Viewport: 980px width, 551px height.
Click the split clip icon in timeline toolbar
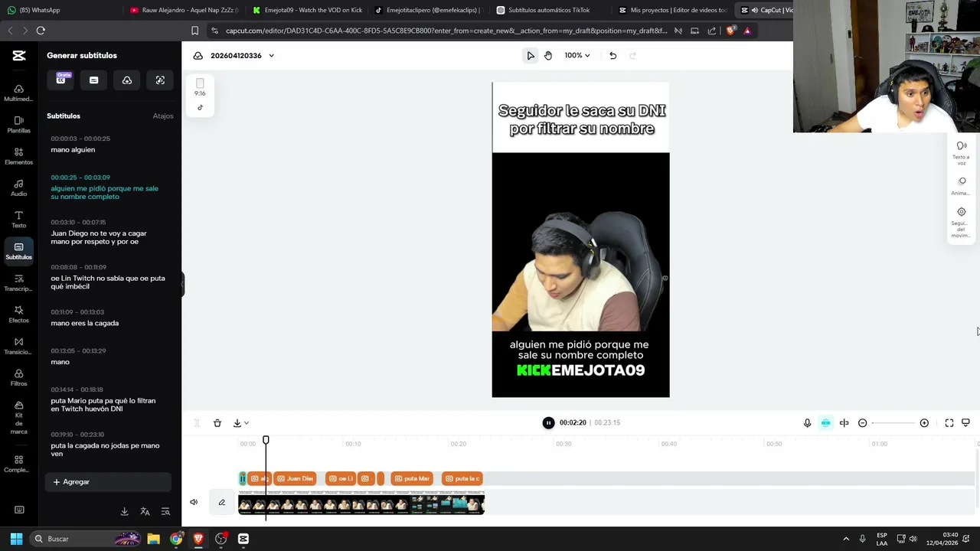(x=197, y=422)
